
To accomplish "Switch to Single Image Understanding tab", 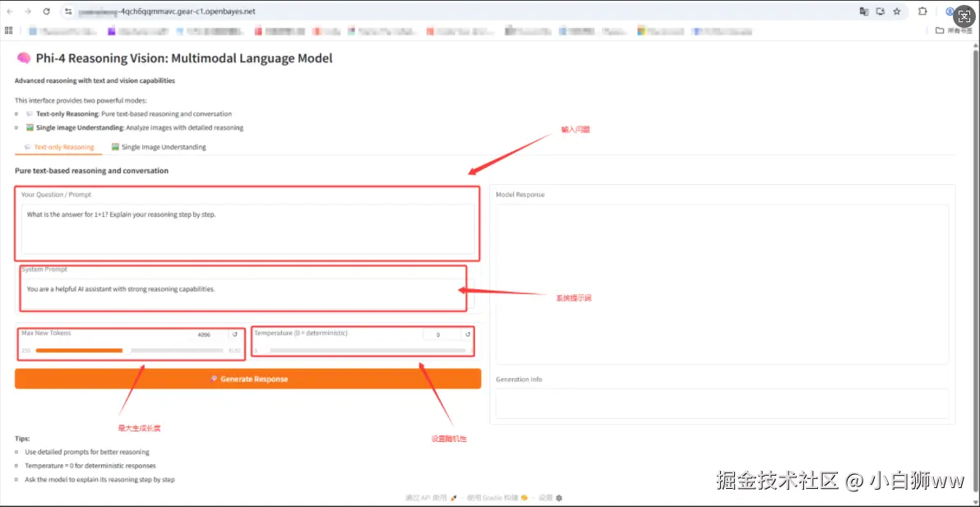I will (x=159, y=147).
